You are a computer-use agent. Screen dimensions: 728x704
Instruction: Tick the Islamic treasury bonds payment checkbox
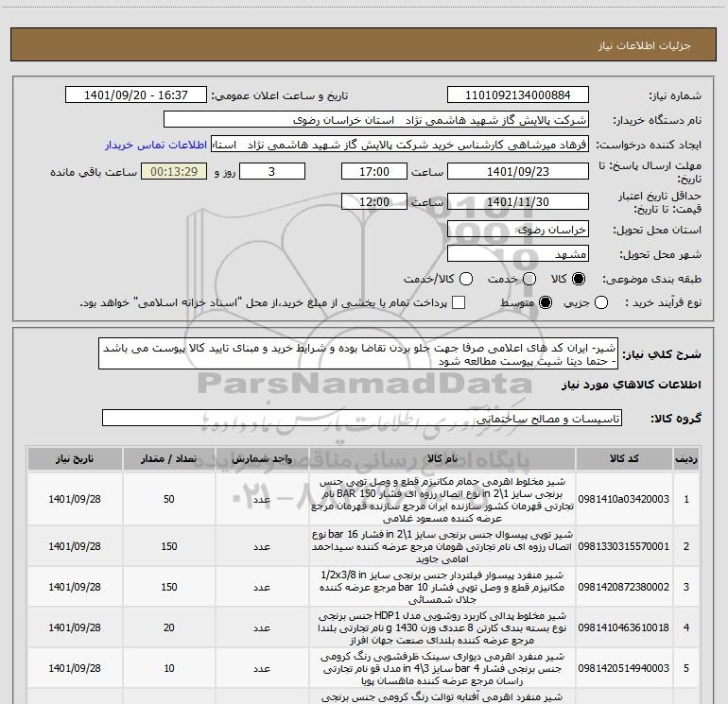tap(459, 302)
